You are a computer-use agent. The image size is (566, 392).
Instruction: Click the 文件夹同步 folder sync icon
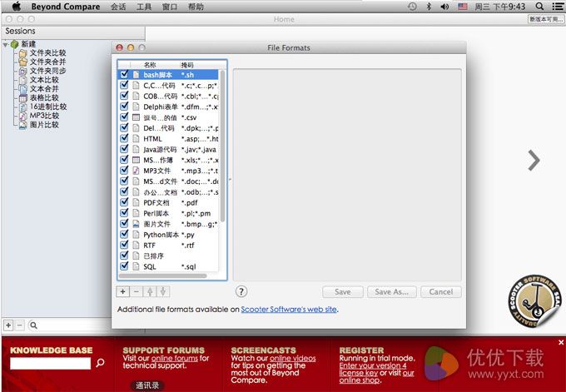pyautogui.click(x=23, y=71)
